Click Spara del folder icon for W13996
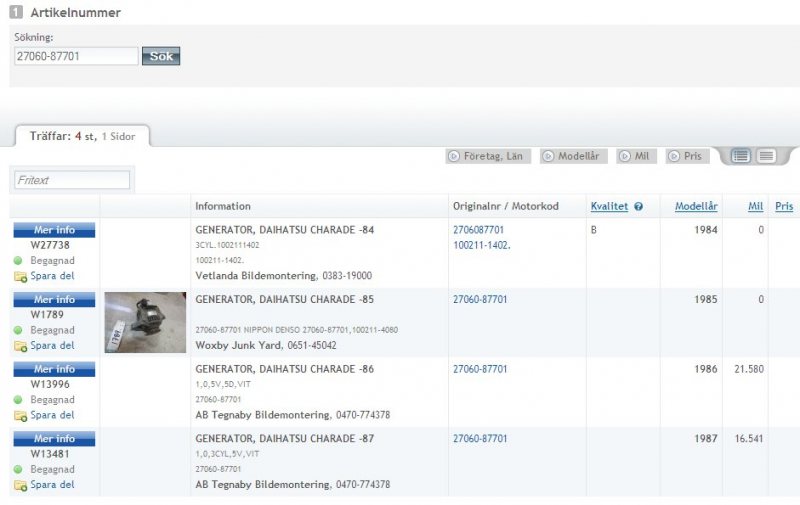The height and width of the screenshot is (505, 800). 20,415
